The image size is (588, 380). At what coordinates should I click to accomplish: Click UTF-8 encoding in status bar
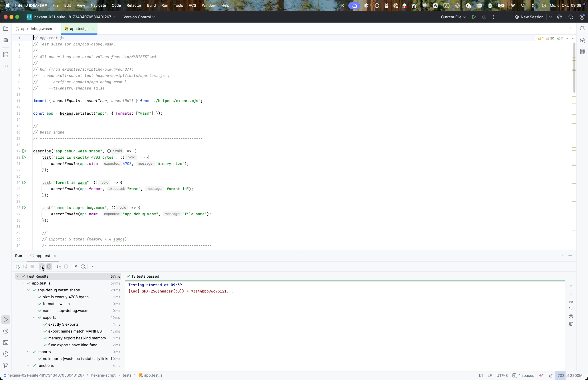click(502, 375)
